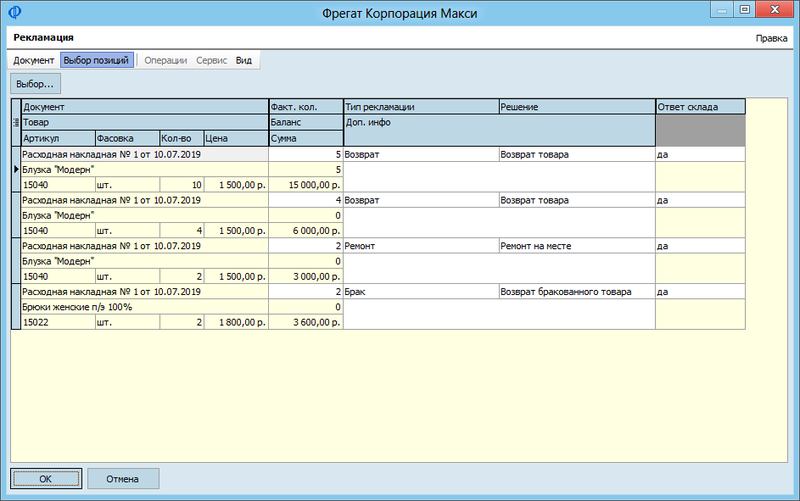The height and width of the screenshot is (501, 800).
Task: Click the Фрегат app logo icon
Action: click(15, 12)
